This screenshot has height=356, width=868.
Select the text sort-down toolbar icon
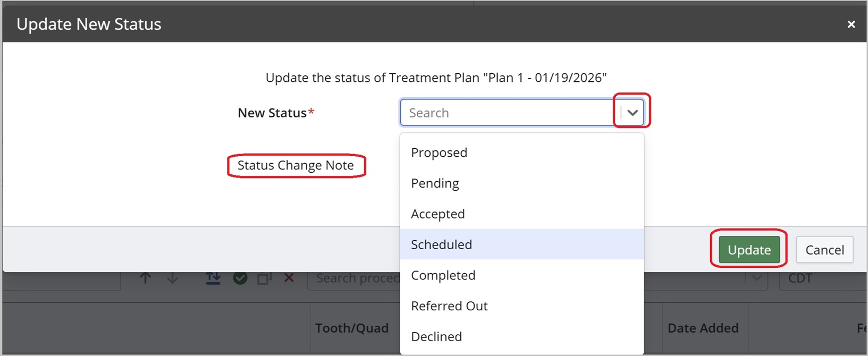click(213, 277)
